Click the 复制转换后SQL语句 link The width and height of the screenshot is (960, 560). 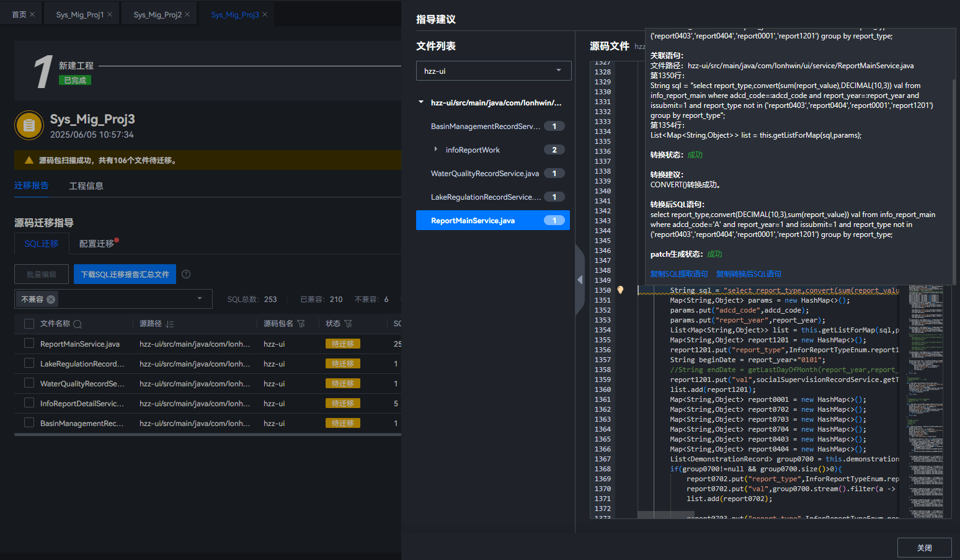(749, 273)
